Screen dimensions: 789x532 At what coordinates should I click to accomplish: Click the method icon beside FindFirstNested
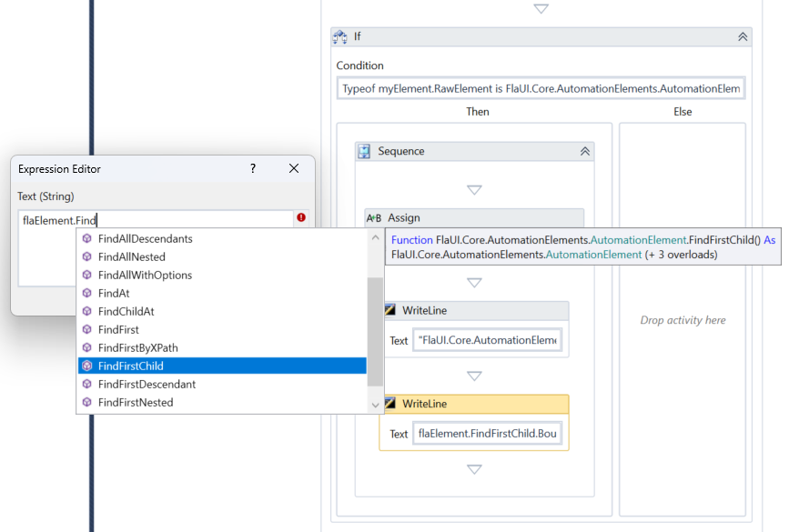(x=87, y=402)
